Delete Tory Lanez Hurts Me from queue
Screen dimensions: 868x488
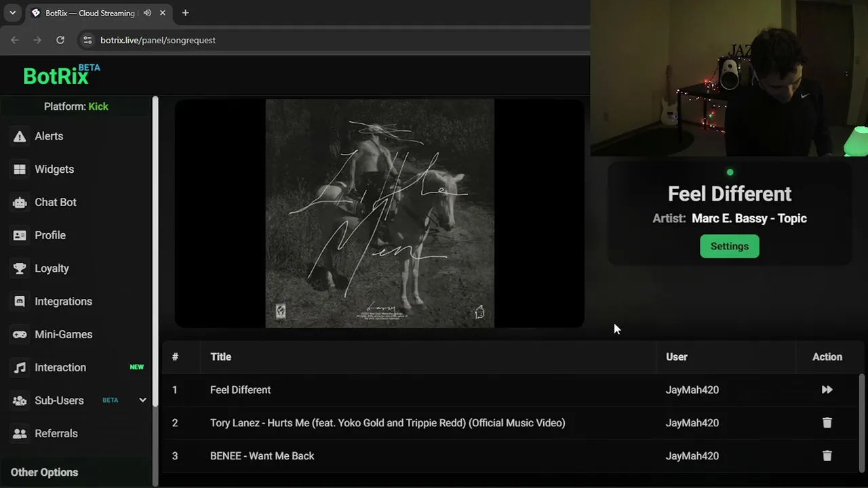pyautogui.click(x=827, y=422)
